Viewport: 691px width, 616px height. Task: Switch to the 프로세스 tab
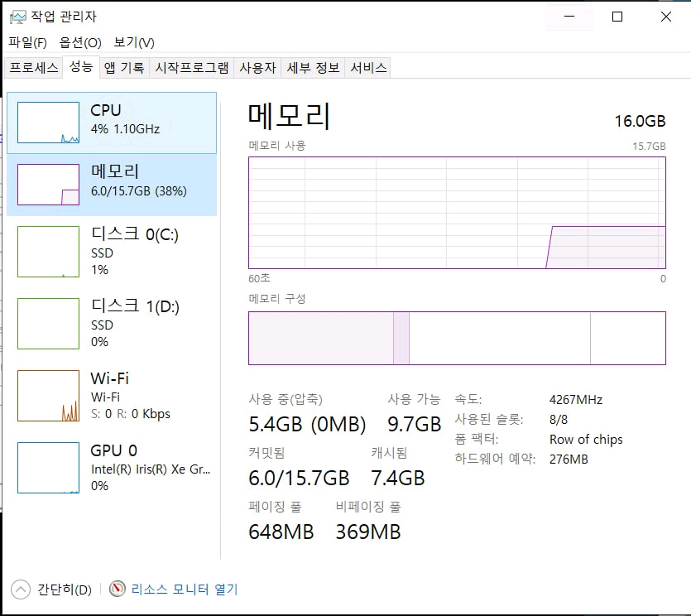pos(33,67)
